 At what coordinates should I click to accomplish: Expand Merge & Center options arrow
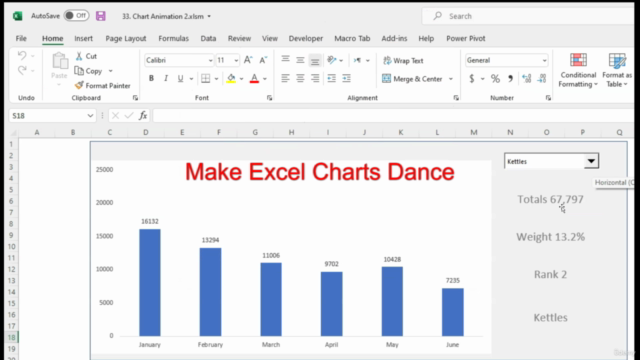pyautogui.click(x=451, y=79)
